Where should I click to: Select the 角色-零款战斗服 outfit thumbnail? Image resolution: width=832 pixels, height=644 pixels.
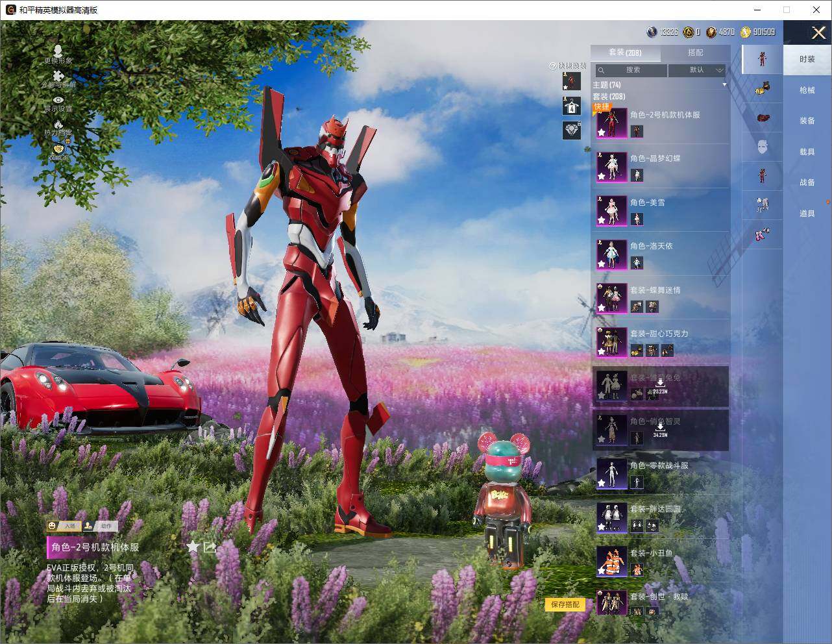(611, 473)
